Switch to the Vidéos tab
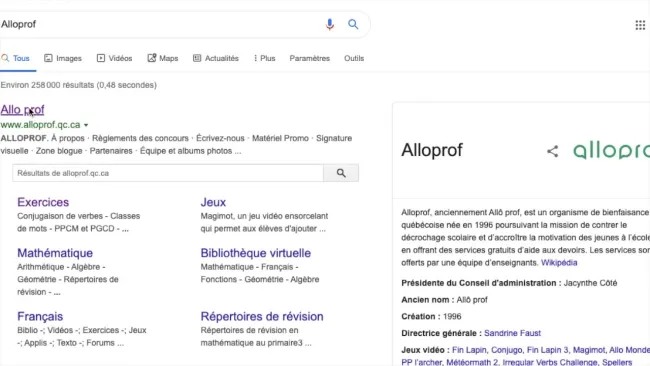The image size is (650, 366). [x=114, y=58]
